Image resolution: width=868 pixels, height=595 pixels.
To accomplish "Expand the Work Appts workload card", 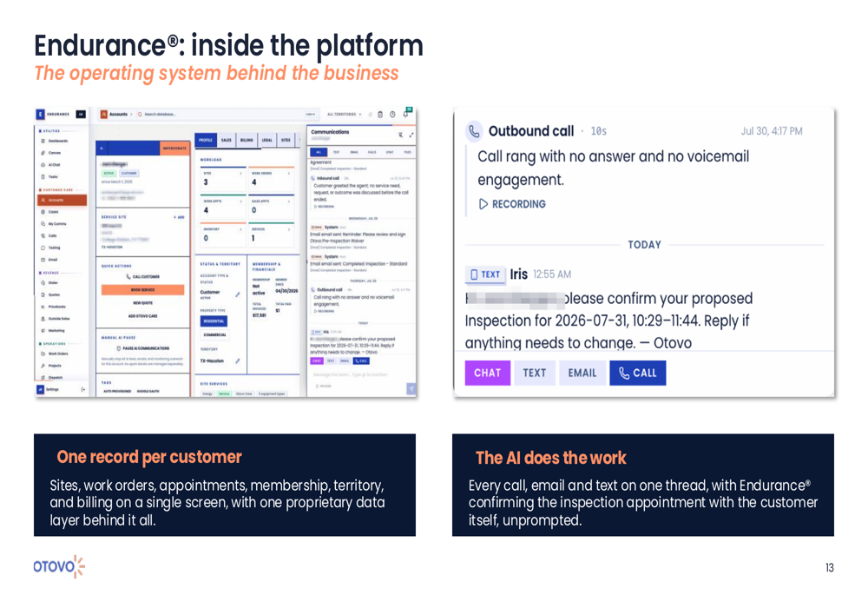I will [223, 208].
